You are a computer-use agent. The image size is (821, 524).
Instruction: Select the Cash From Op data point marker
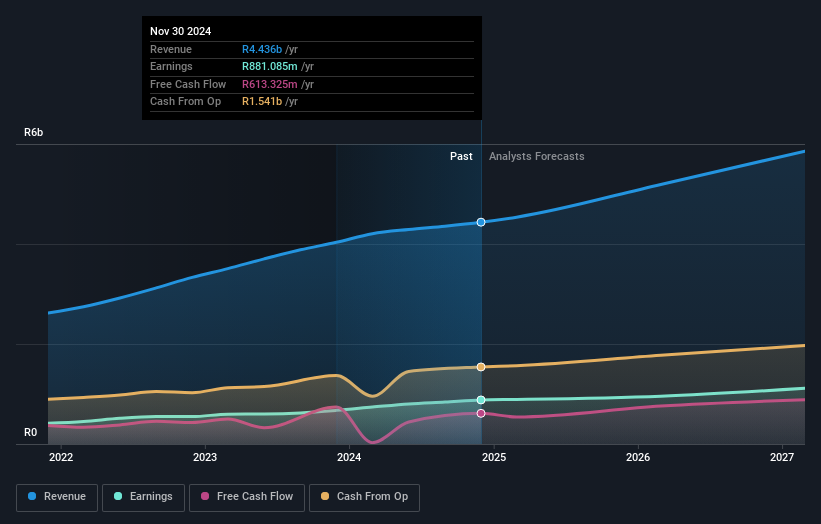pos(481,367)
